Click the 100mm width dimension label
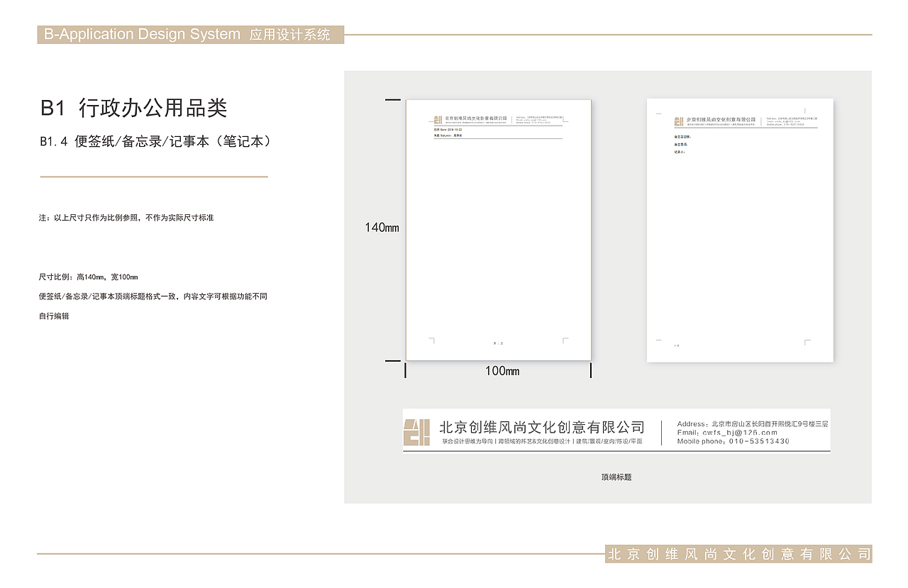Viewport: 908px width, 588px height. point(503,371)
